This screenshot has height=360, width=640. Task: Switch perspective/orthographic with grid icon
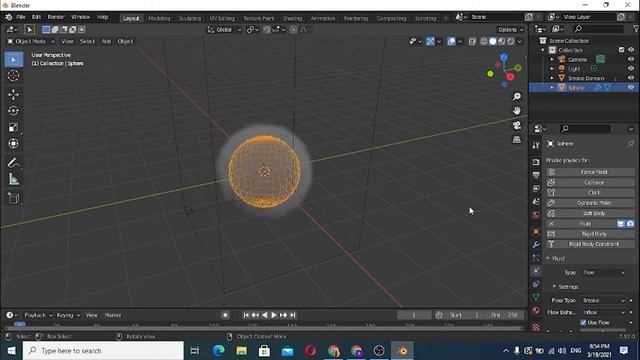(517, 140)
